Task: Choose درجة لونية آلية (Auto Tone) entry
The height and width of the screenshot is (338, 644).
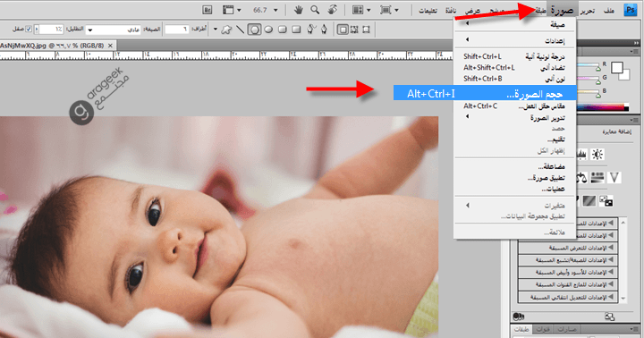Action: click(515, 56)
